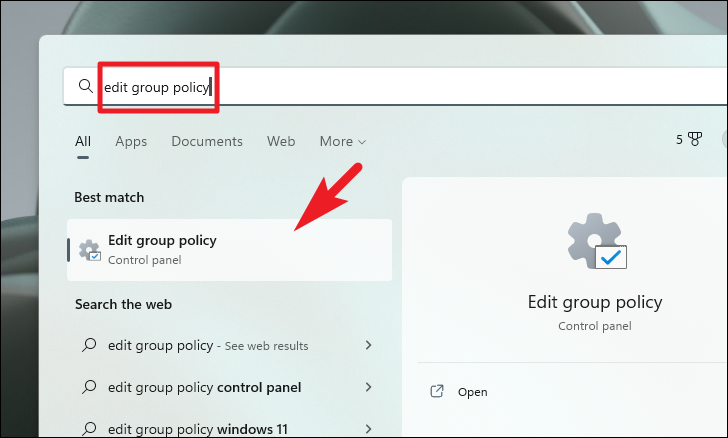Click the 'Search the web' heading
Viewport: 728px width, 438px height.
tap(124, 304)
